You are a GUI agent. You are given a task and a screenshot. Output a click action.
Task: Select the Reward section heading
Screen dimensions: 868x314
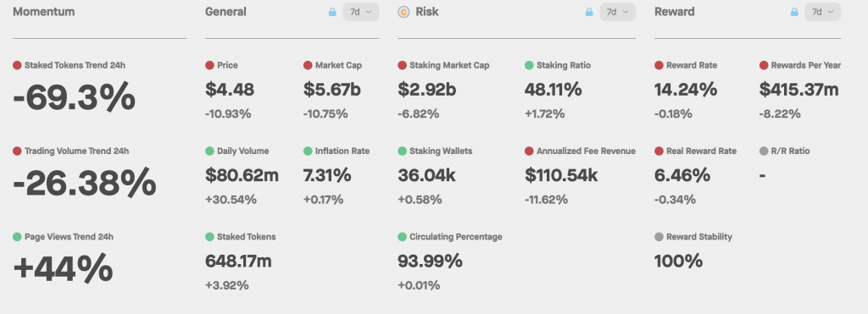[674, 12]
